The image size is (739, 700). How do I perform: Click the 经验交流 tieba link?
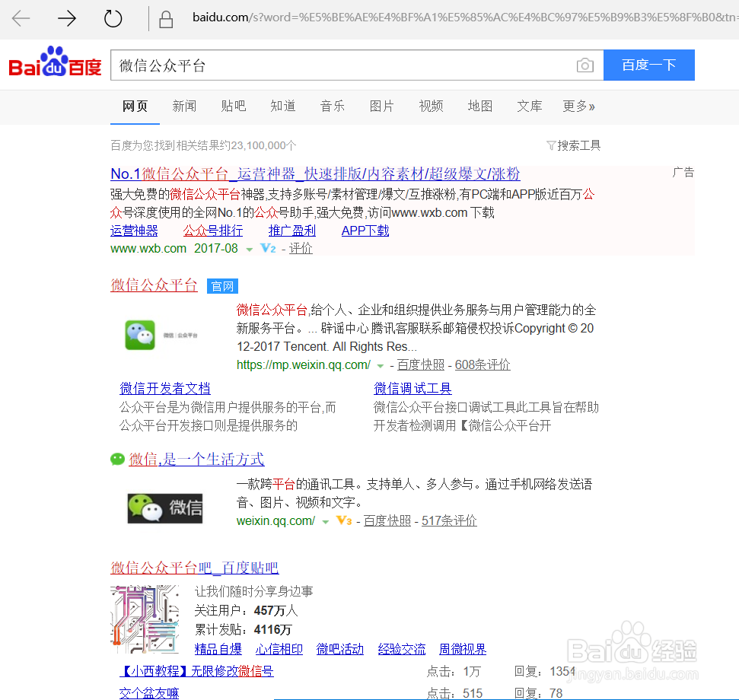click(402, 649)
